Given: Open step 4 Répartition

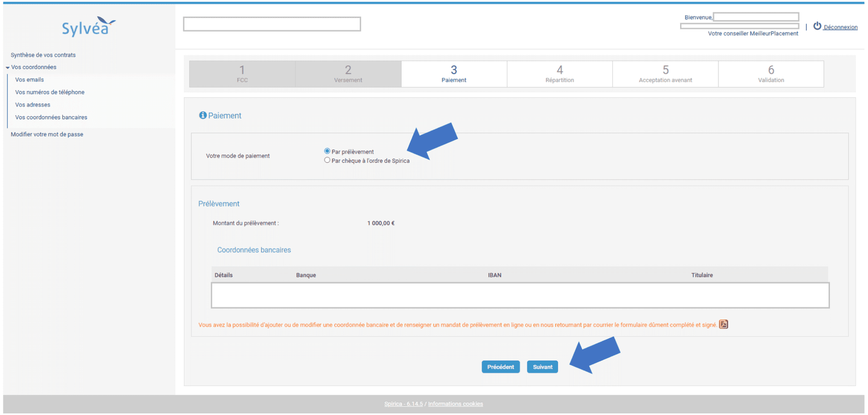Looking at the screenshot, I should (559, 74).
